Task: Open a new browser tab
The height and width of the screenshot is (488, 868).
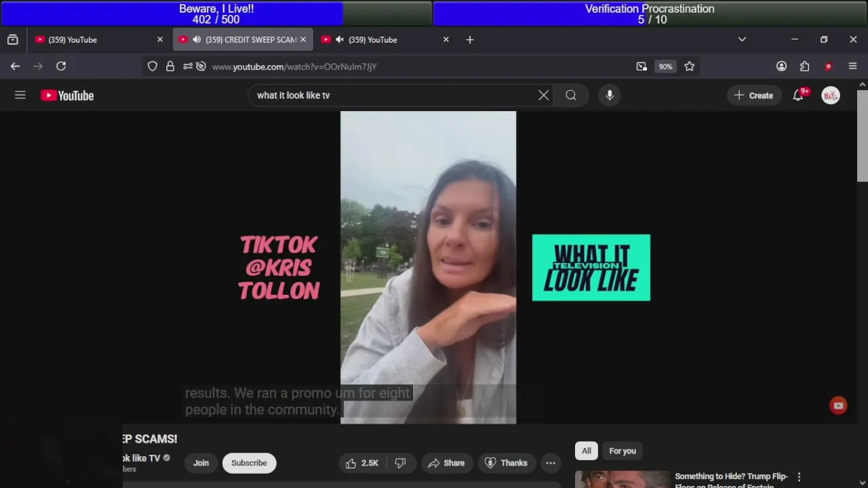Action: [470, 40]
